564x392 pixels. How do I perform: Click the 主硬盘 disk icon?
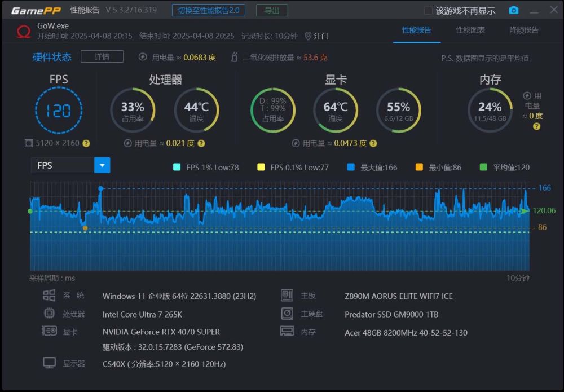tap(287, 314)
